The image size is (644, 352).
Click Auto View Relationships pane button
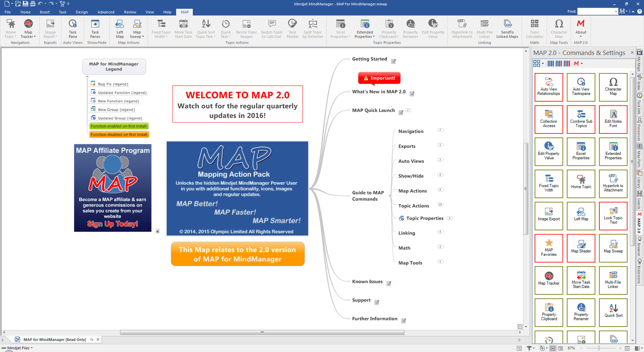[549, 87]
